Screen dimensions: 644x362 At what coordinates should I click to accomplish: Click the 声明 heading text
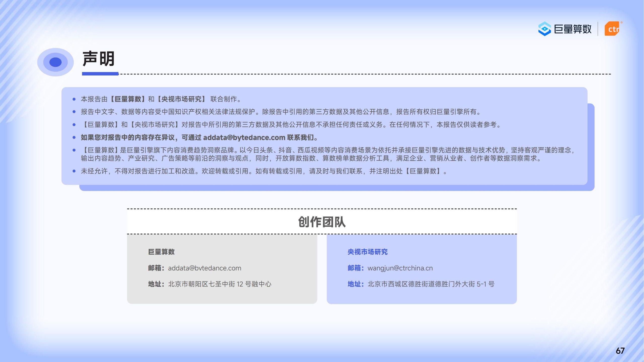click(99, 59)
